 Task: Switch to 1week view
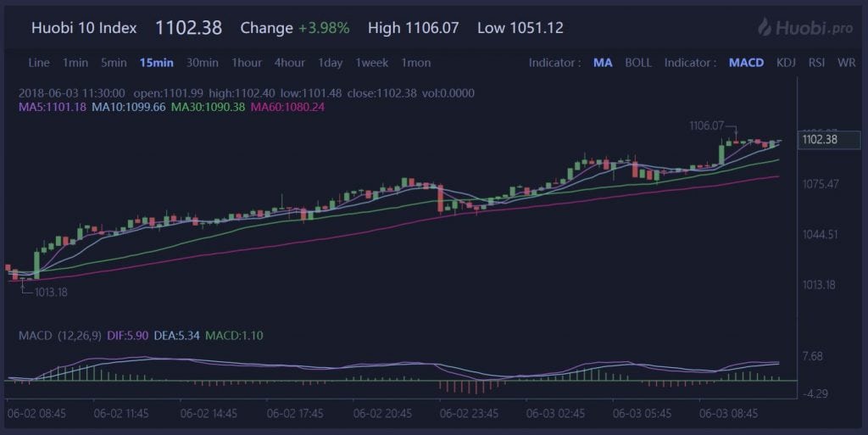372,63
